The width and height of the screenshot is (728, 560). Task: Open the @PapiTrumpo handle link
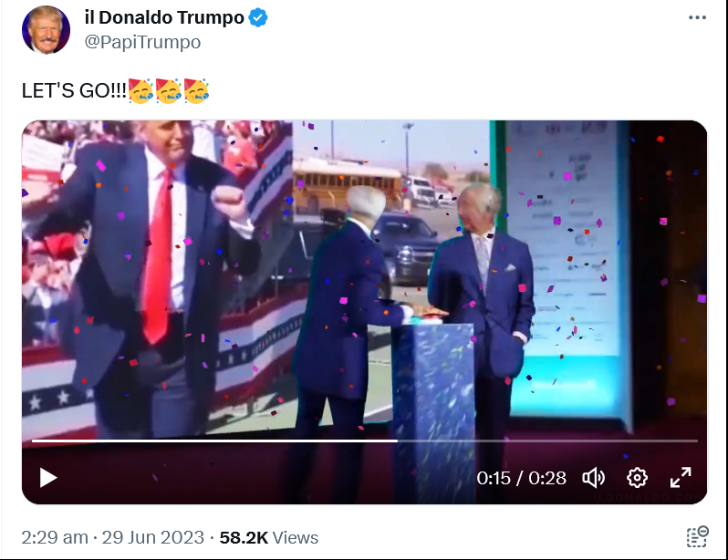click(x=142, y=42)
